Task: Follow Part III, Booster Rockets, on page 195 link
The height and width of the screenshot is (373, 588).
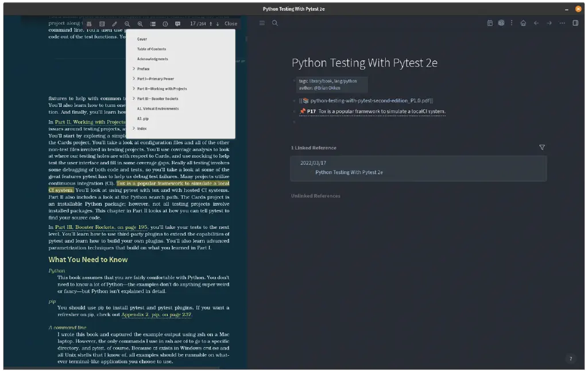Action: (x=101, y=228)
